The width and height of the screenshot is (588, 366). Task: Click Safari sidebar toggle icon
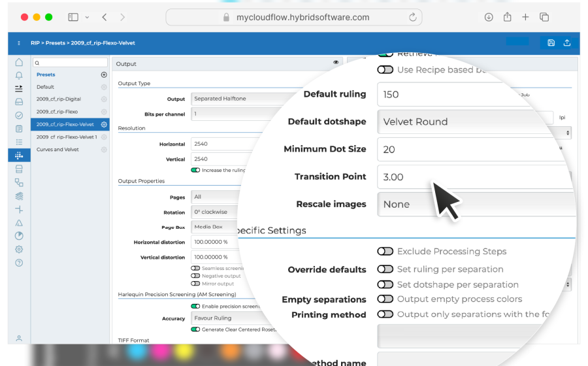pyautogui.click(x=73, y=17)
